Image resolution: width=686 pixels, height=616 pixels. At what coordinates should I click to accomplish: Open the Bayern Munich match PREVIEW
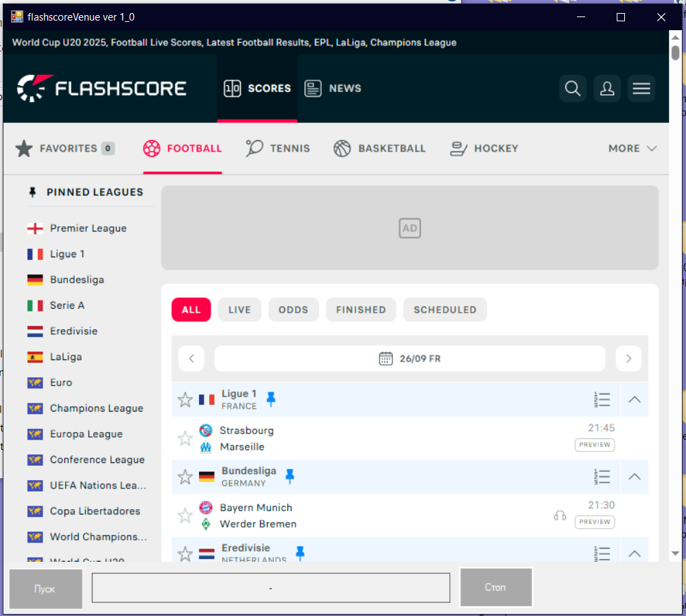(594, 522)
